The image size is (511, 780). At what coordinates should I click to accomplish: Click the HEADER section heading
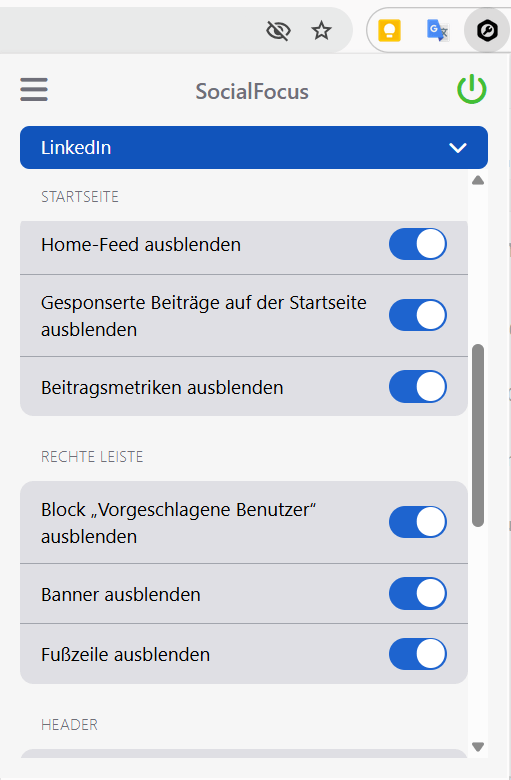pyautogui.click(x=69, y=725)
